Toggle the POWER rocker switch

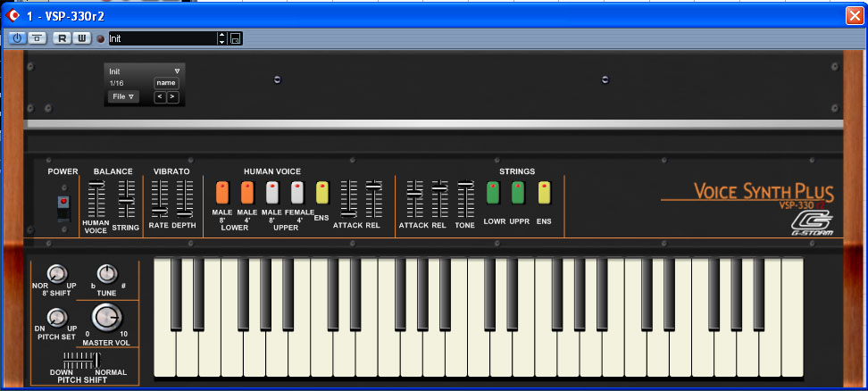[64, 207]
